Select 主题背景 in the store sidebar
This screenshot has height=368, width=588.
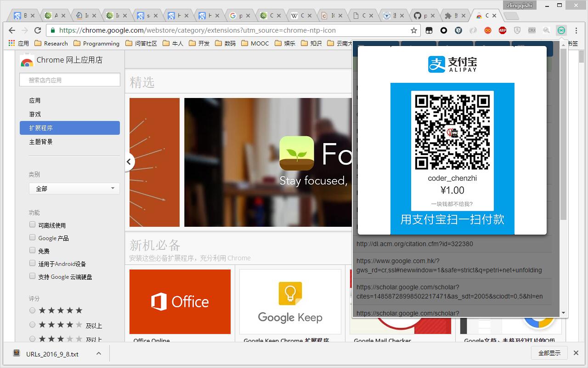pos(41,142)
